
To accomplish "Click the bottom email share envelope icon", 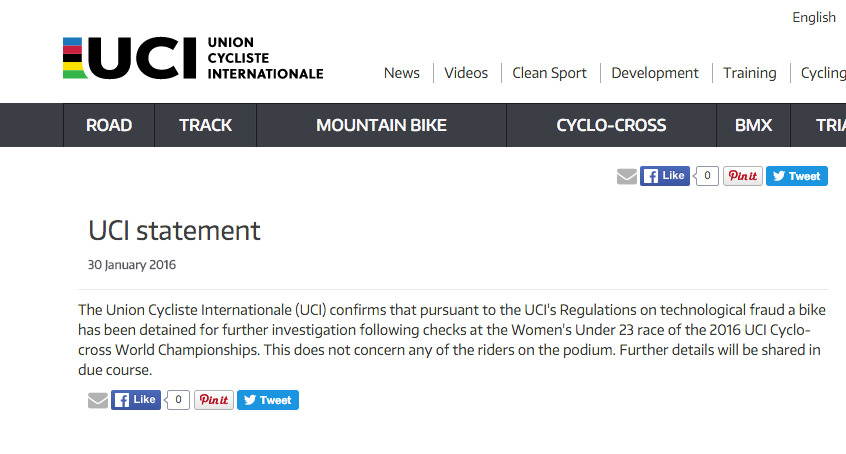I will click(98, 400).
